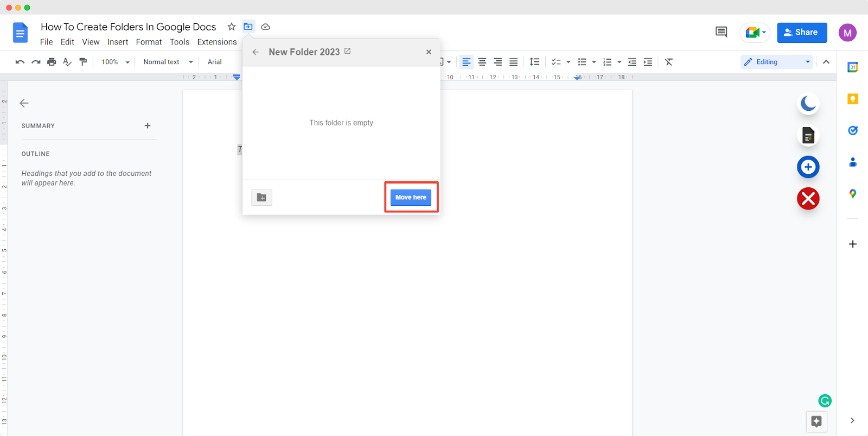This screenshot has height=436, width=868.
Task: Insert a bulleted list
Action: coord(582,62)
